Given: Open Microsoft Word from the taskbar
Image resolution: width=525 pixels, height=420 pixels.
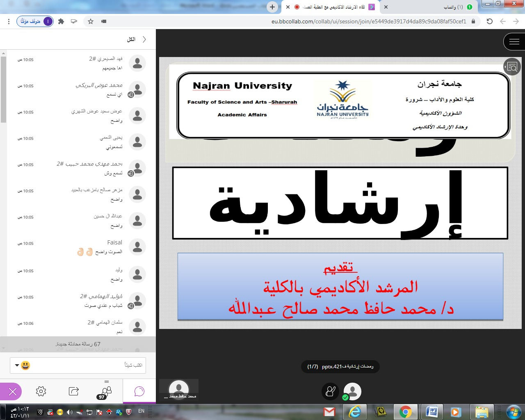Looking at the screenshot, I should (432, 412).
